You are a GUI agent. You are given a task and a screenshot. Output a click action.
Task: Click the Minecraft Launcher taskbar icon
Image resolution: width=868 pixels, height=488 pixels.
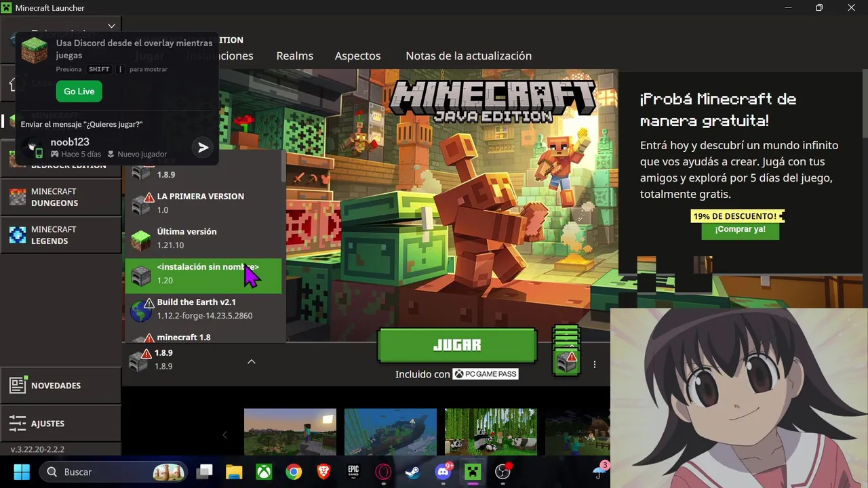[473, 472]
